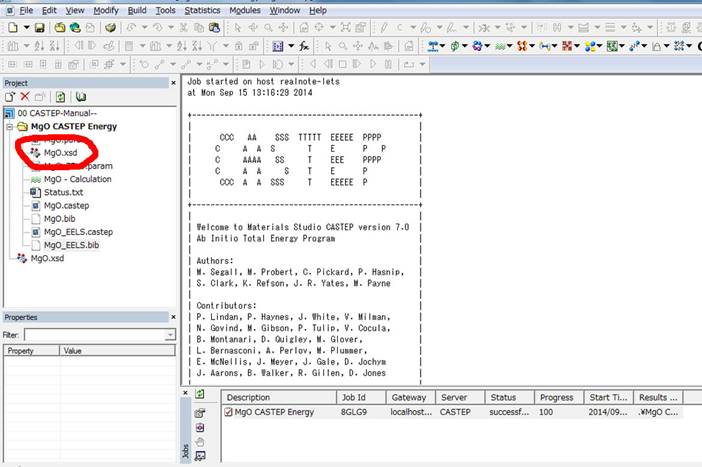Click the padlock module toolbar icon
Image resolution: width=702 pixels, height=467 pixels.
click(x=656, y=46)
